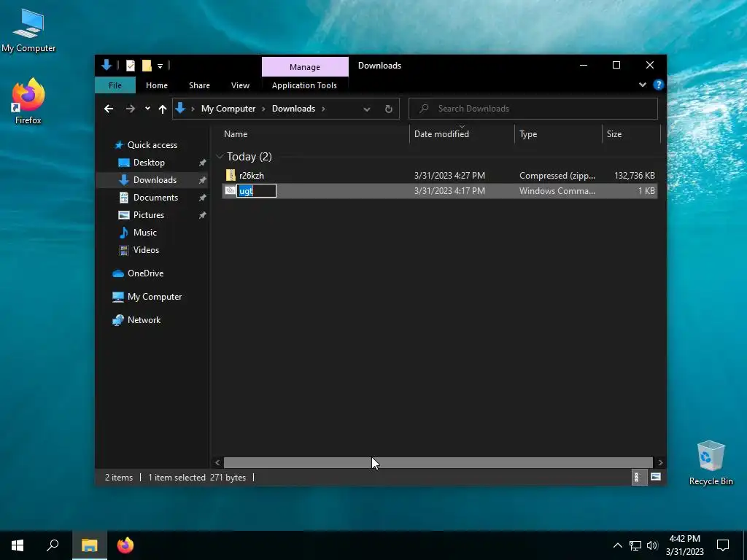Viewport: 747px width, 560px height.
Task: Expand the chevron after Downloads breadcrumb
Action: click(x=323, y=109)
